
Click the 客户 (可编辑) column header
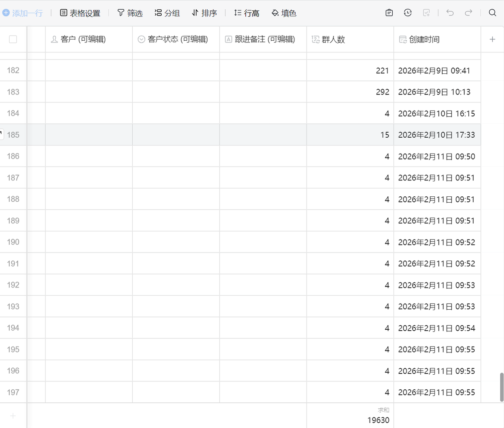(x=89, y=39)
